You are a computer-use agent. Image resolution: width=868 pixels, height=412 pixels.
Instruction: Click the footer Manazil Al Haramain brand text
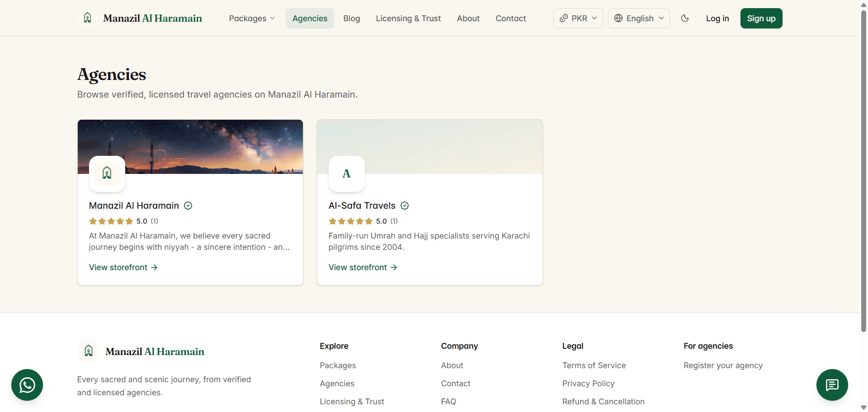pos(155,351)
